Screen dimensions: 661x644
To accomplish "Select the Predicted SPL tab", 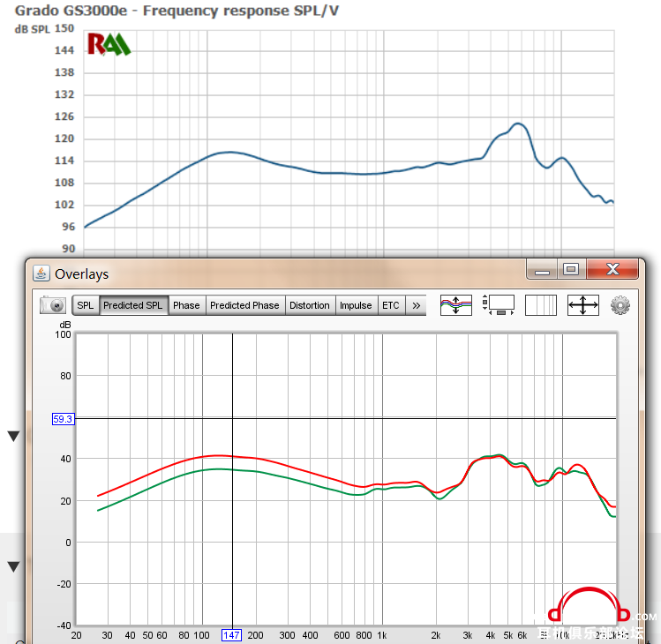I will coord(132,305).
